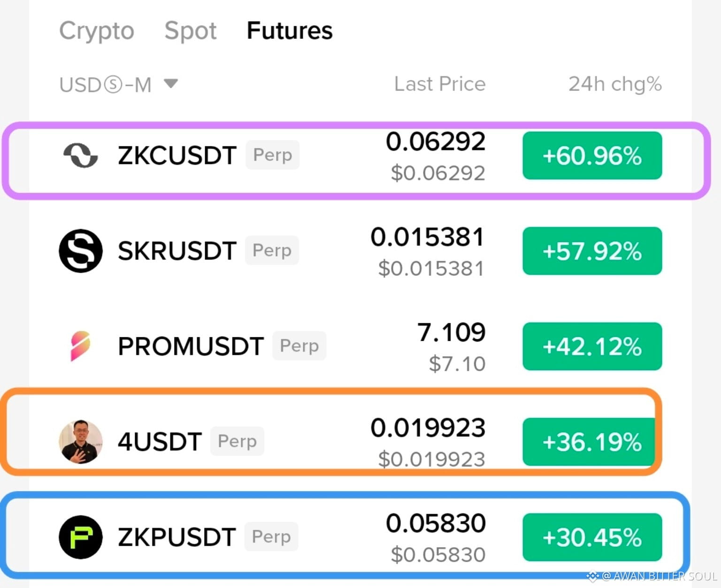Open the USD-M dropdown arrow
This screenshot has width=721, height=588.
(171, 84)
